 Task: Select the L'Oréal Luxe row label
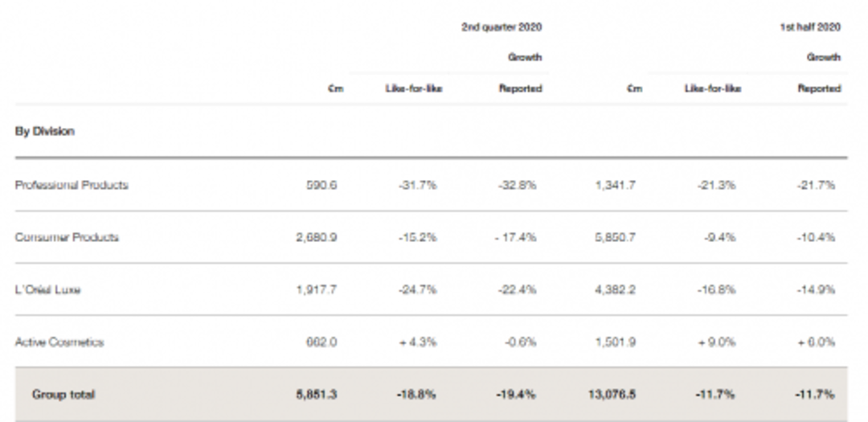(x=47, y=289)
